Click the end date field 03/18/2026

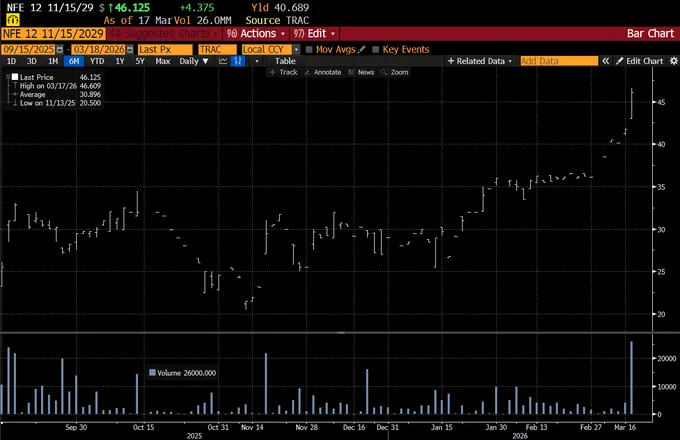coord(98,49)
